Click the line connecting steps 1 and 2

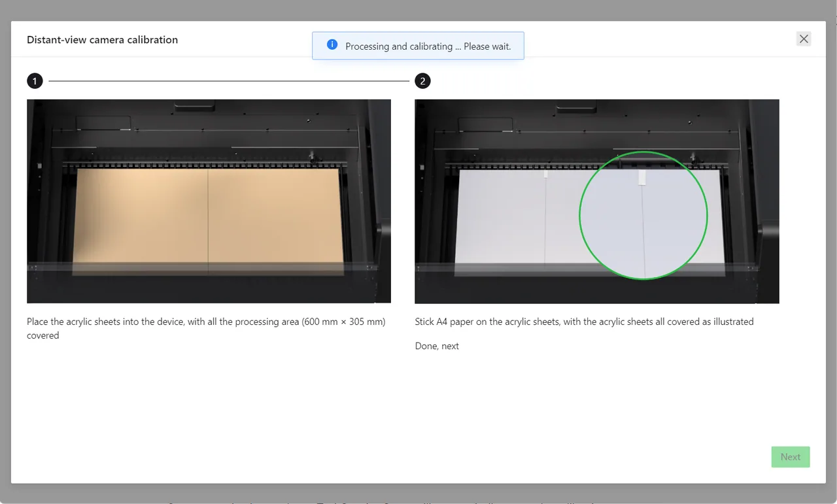pyautogui.click(x=229, y=81)
